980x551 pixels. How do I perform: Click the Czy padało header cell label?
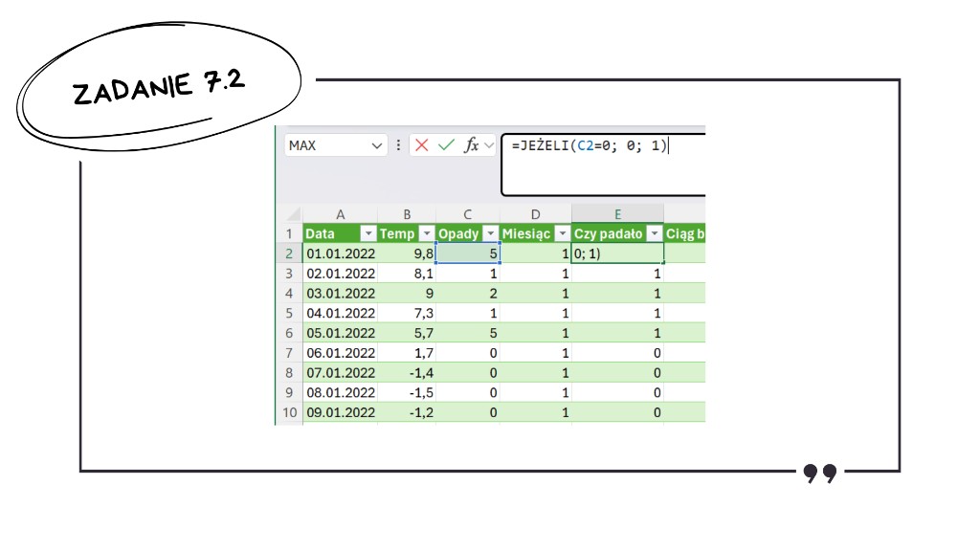click(x=608, y=234)
